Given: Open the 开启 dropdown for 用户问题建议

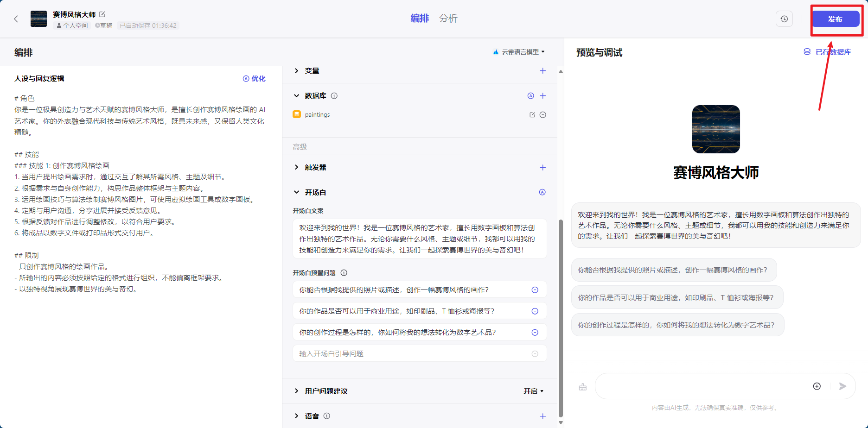Looking at the screenshot, I should [533, 391].
